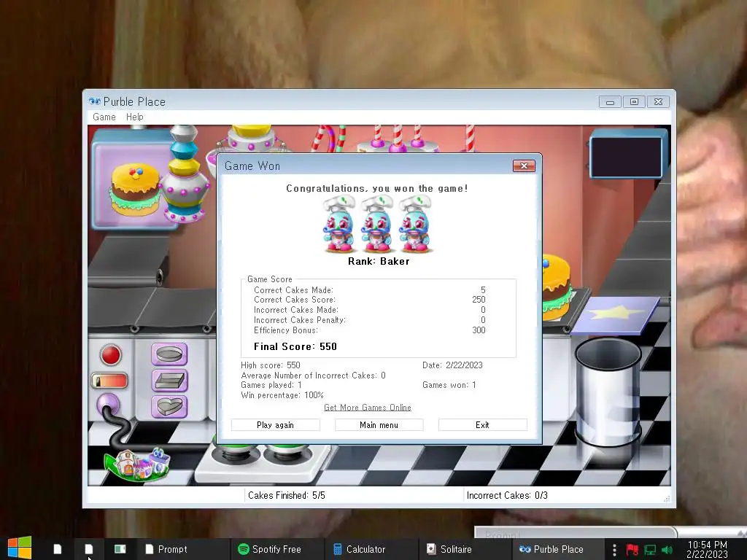Click the High score: 550 text
Screen dimensions: 747x560
point(270,365)
